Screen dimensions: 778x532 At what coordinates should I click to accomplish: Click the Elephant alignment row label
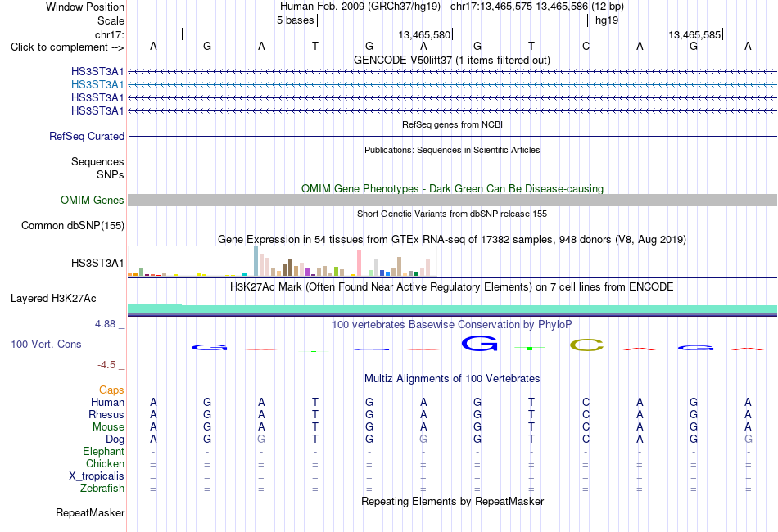click(103, 451)
